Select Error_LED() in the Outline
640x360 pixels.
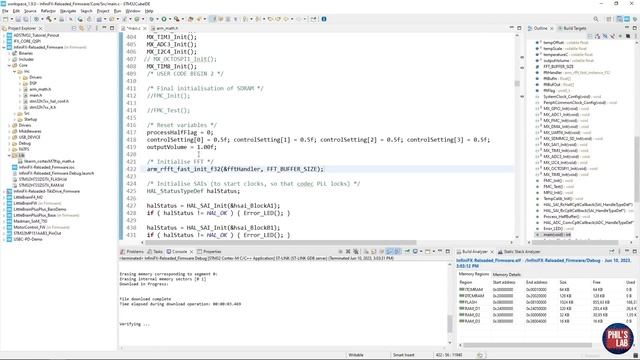pyautogui.click(x=553, y=229)
